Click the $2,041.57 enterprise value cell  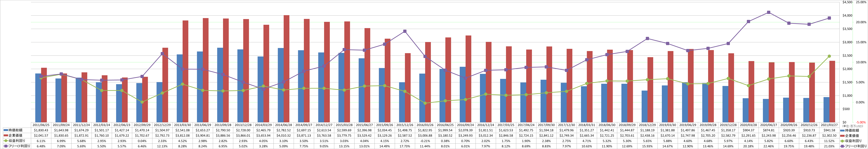pos(41,136)
